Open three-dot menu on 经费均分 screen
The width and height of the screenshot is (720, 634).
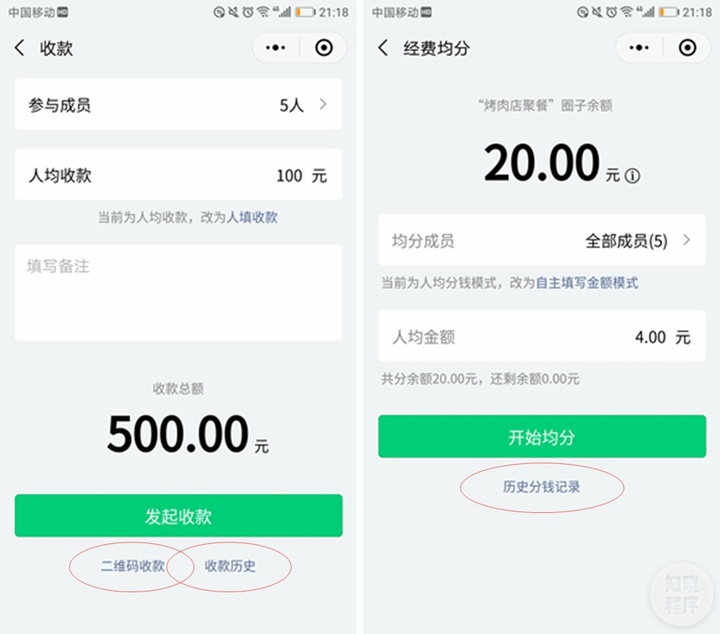coord(639,47)
